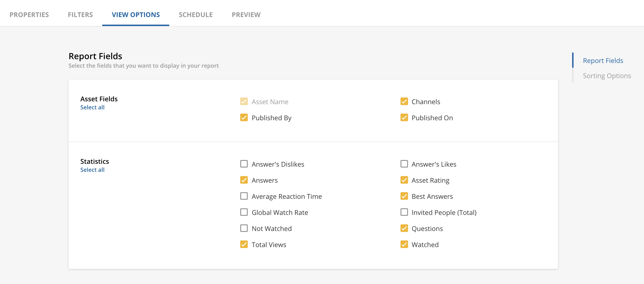
Task: Jump to Sorting Options section
Action: (607, 75)
